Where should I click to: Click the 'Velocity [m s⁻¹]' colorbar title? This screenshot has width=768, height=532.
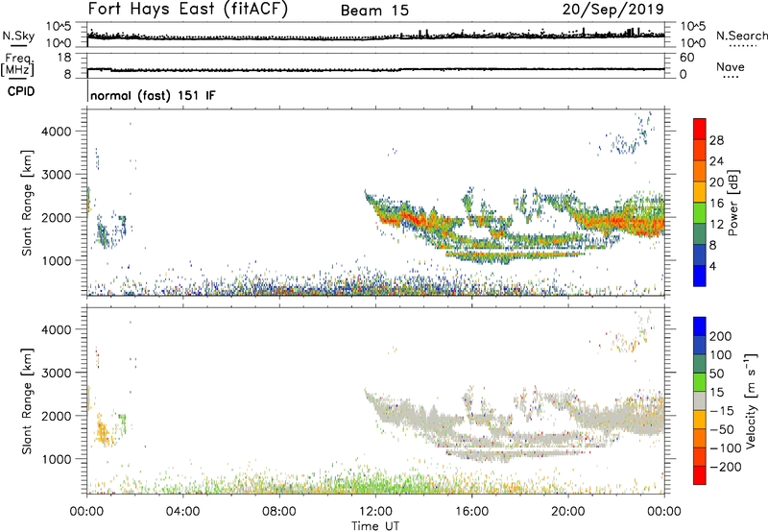click(x=751, y=400)
